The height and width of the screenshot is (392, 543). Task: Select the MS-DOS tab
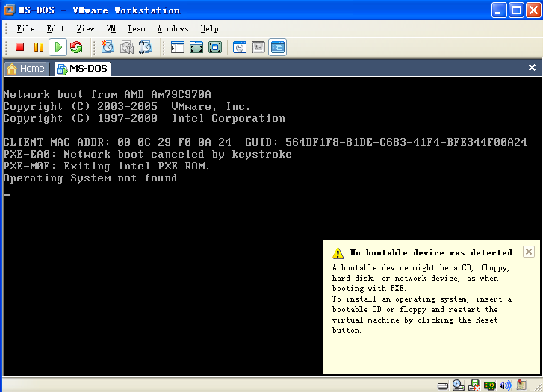(x=82, y=69)
